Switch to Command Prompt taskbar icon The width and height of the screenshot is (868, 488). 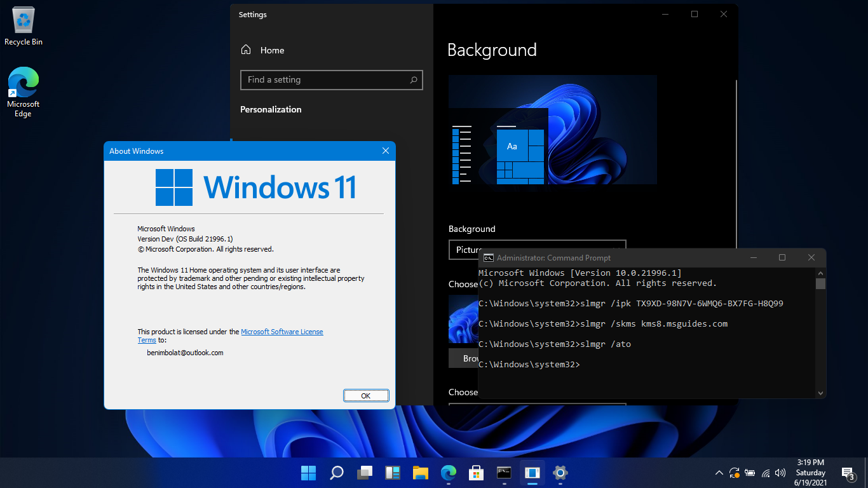click(505, 473)
